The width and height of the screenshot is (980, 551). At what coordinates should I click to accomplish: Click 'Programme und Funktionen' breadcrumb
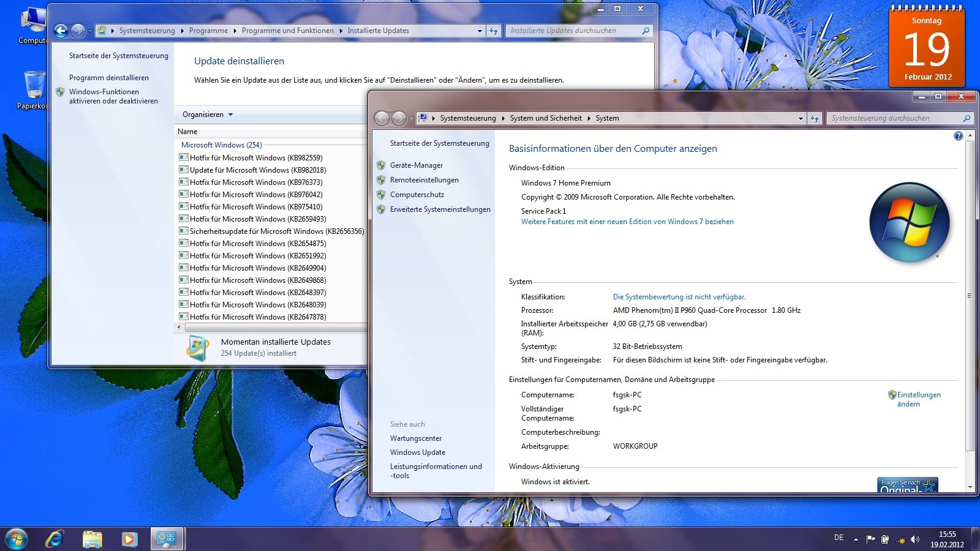click(x=288, y=31)
